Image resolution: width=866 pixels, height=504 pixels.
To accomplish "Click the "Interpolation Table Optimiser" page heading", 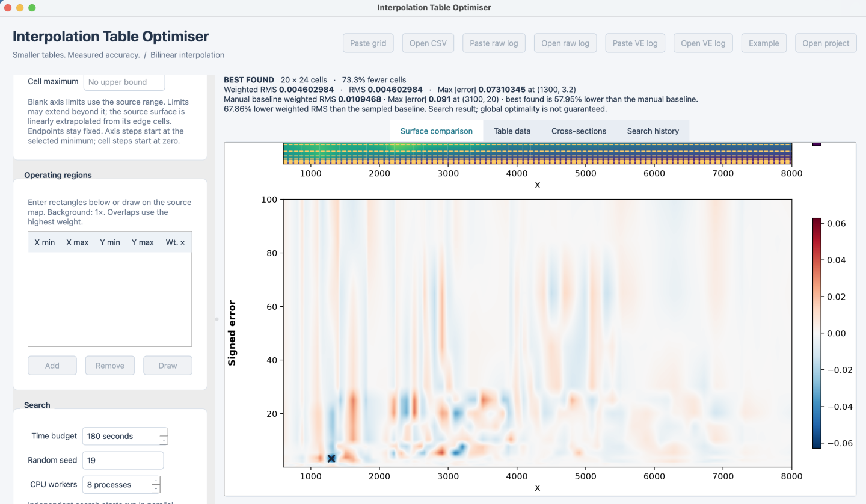I will coord(111,36).
